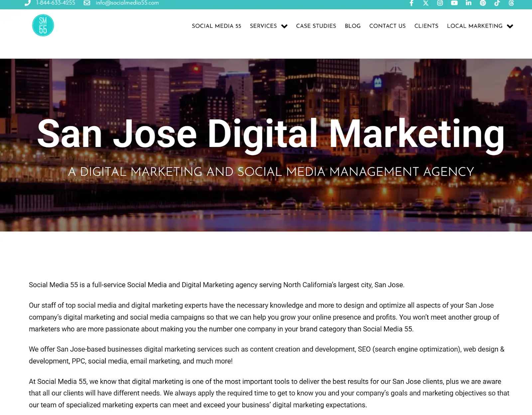This screenshot has height=415, width=532.
Task: Click the phone icon in top bar
Action: [28, 3]
